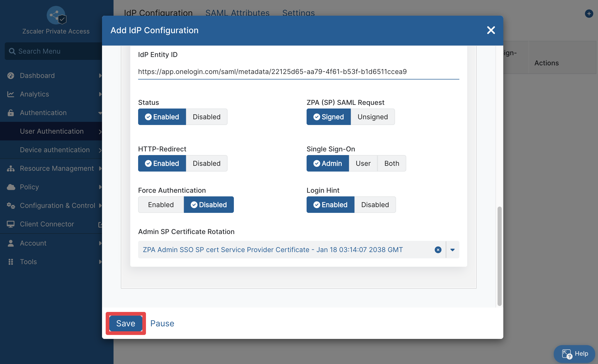Click the search magnifier icon in sidebar
598x364 pixels.
coord(12,51)
